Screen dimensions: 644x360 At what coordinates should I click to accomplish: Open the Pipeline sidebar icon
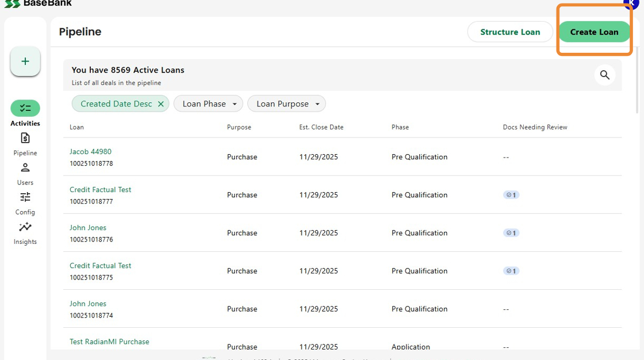[25, 138]
